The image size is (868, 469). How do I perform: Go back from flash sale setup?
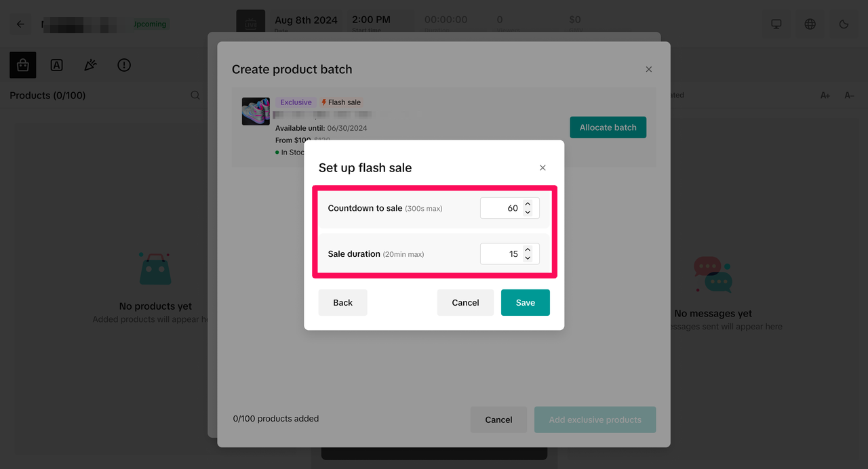(342, 303)
